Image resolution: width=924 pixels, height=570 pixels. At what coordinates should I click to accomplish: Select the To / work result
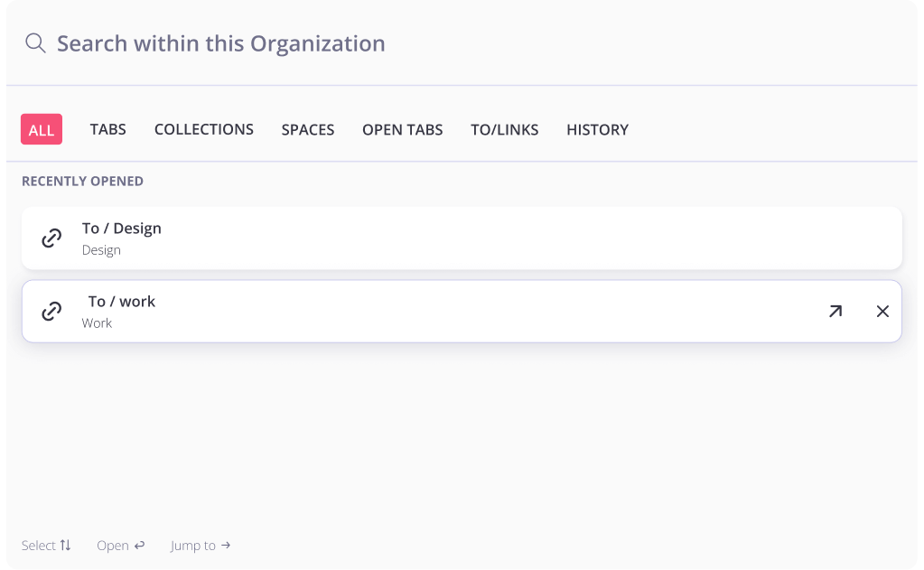(x=361, y=311)
